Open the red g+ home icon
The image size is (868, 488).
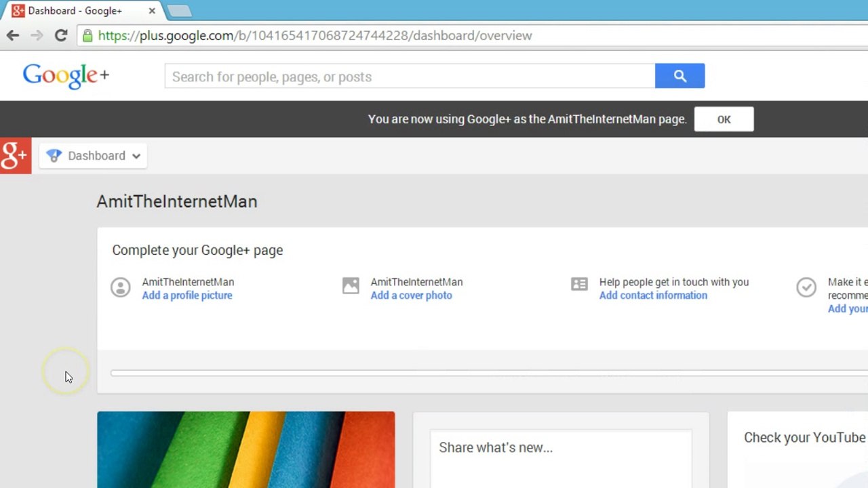[x=15, y=155]
